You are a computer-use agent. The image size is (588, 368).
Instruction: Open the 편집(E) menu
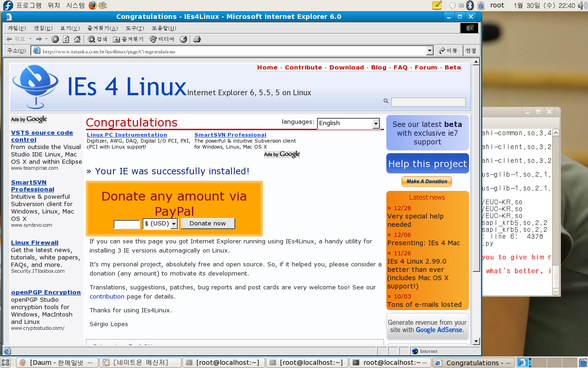point(43,28)
